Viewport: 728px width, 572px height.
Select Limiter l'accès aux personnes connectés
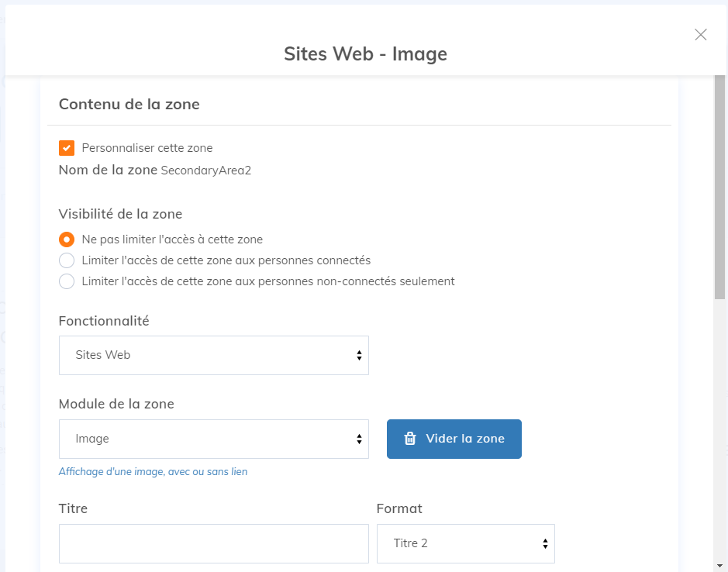(67, 260)
